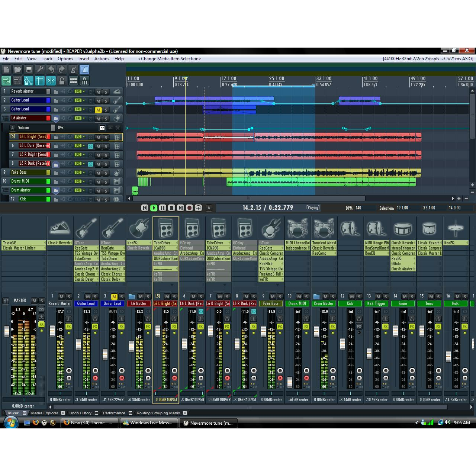The width and height of the screenshot is (476, 476).
Task: Toggle the metronome toolbar icon
Action: [73, 70]
